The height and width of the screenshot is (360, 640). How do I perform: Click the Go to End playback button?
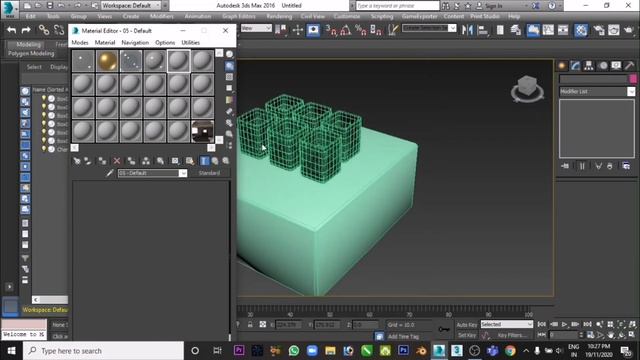(x=587, y=324)
